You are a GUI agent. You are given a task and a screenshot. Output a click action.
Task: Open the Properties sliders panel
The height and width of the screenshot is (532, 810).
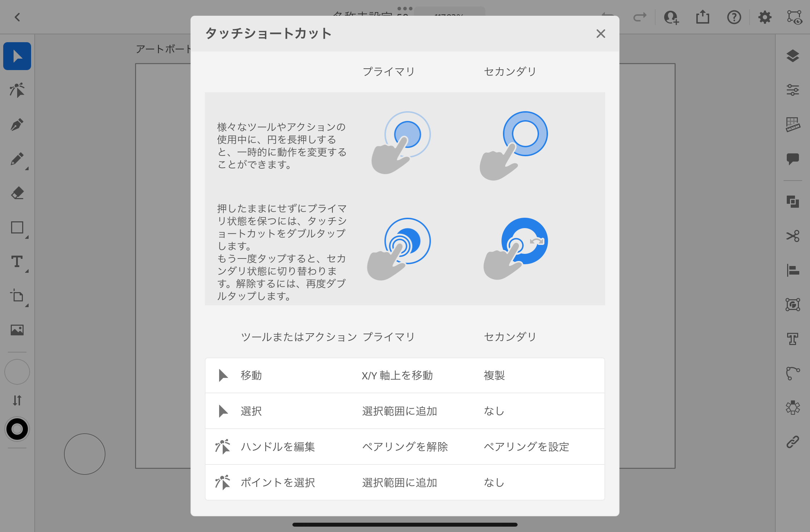coord(792,90)
